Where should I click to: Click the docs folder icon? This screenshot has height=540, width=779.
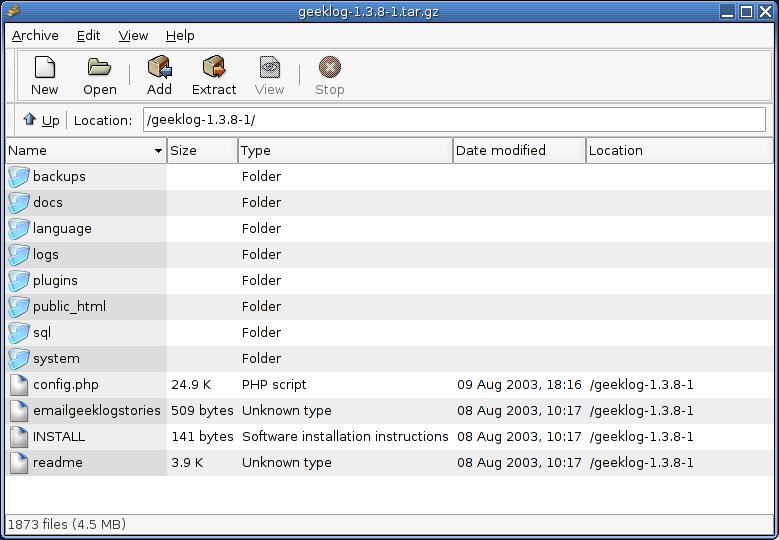pos(19,203)
